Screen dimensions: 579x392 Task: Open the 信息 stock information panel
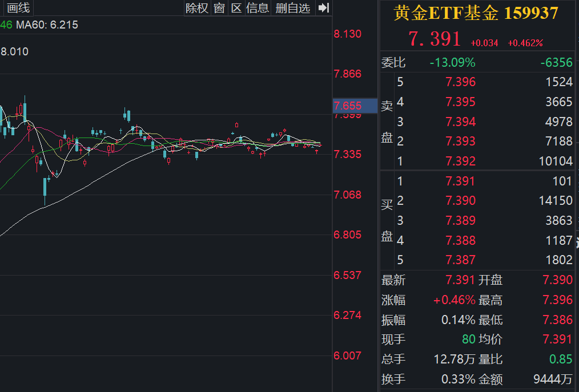[x=258, y=8]
